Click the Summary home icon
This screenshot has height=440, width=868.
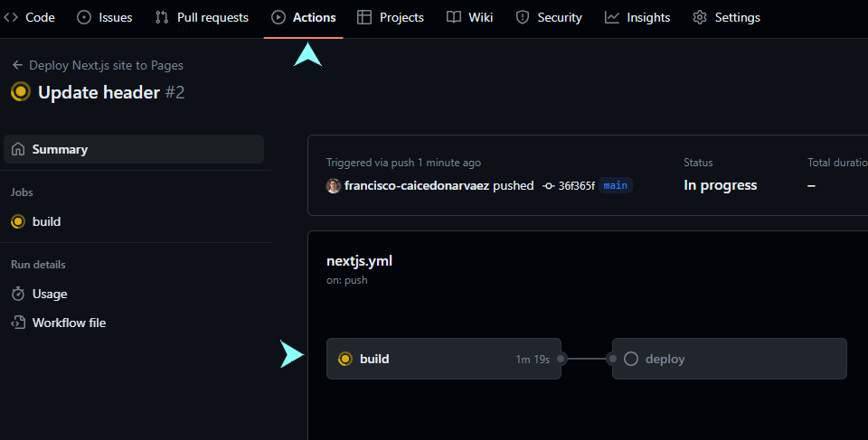click(x=18, y=149)
